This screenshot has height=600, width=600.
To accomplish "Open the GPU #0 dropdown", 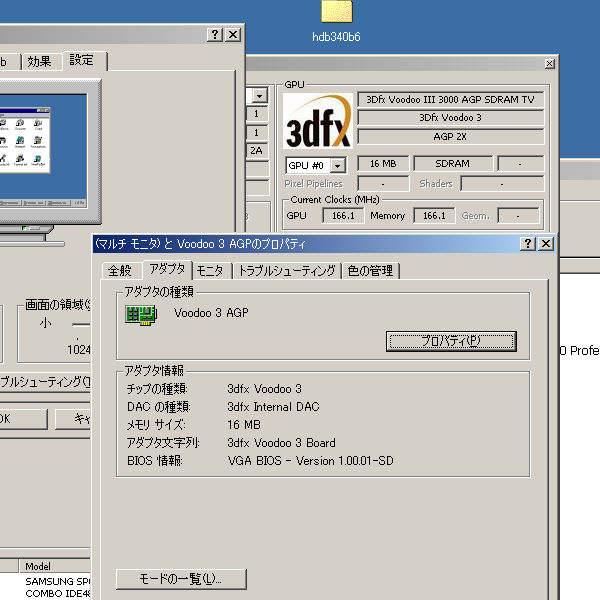I will pyautogui.click(x=338, y=166).
